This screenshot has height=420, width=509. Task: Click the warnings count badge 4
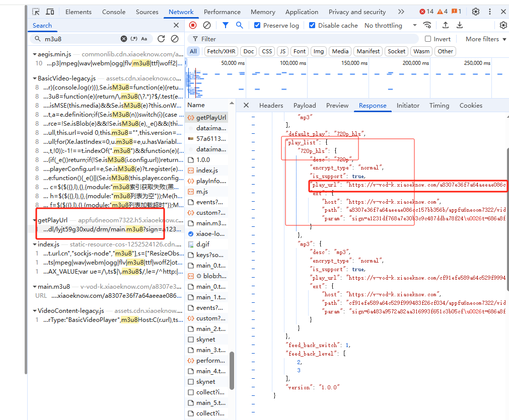click(x=442, y=12)
